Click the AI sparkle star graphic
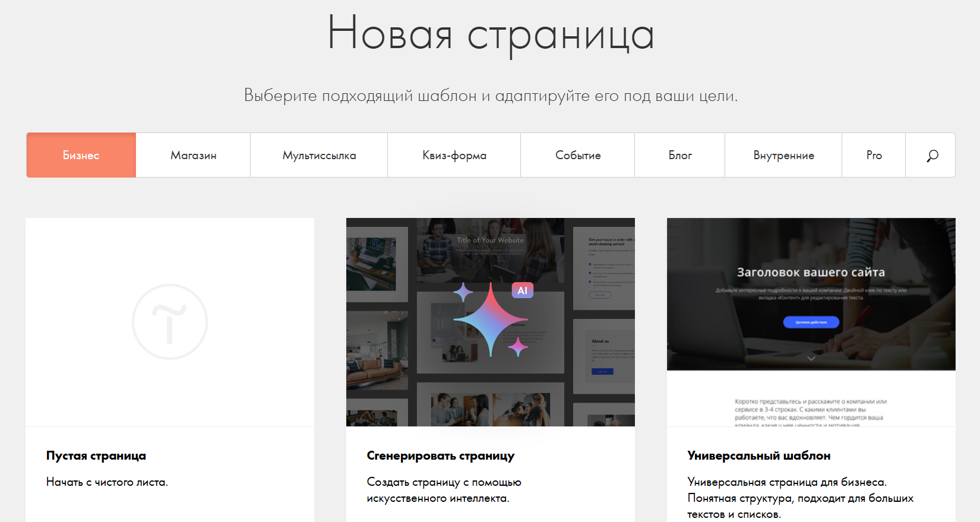 (x=491, y=321)
